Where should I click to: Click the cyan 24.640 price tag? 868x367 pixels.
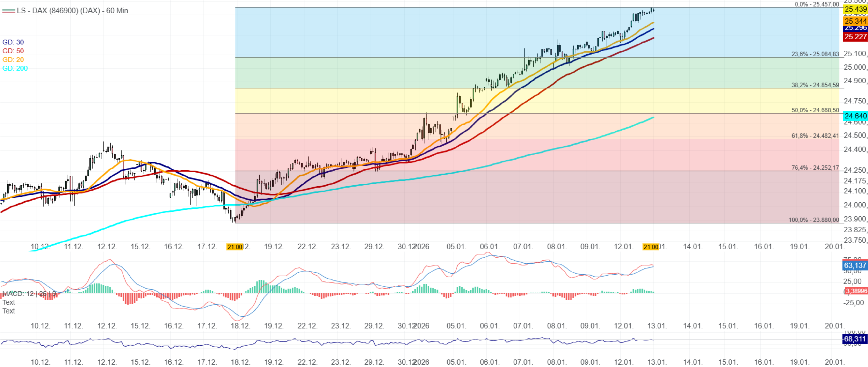click(x=855, y=116)
